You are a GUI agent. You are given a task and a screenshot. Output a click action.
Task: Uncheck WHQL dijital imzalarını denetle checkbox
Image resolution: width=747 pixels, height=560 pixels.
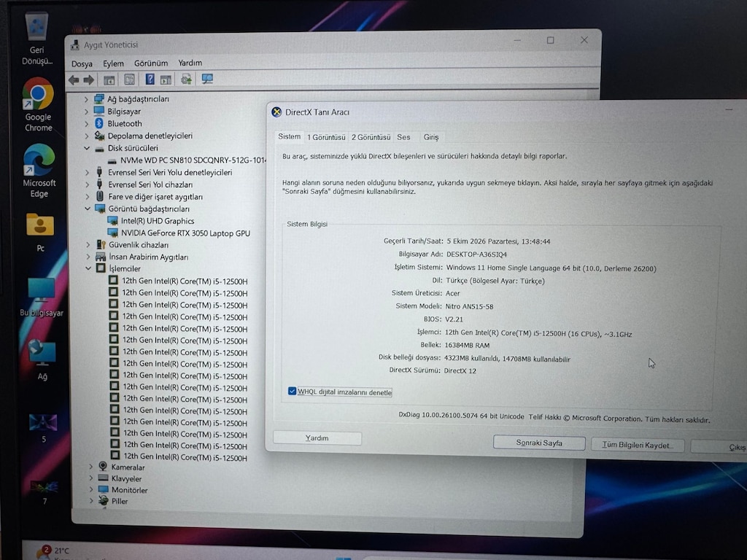pyautogui.click(x=292, y=392)
